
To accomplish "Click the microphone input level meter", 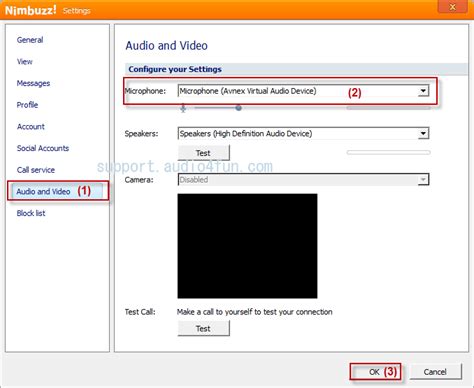I will (388, 108).
